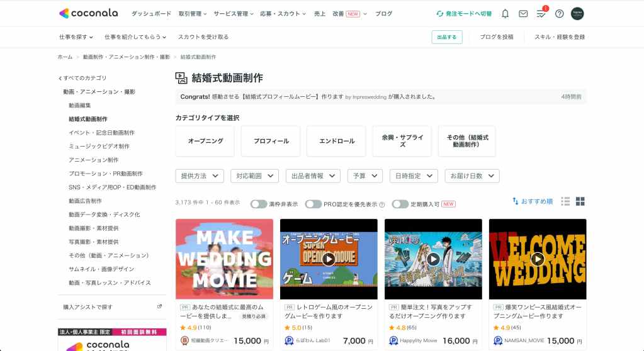Click the help question mark icon
Image resolution: width=644 pixels, height=351 pixels.
(x=559, y=13)
